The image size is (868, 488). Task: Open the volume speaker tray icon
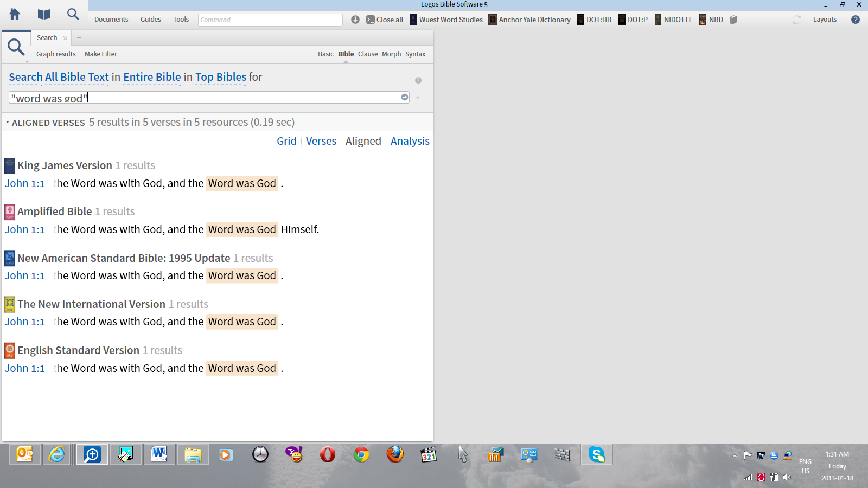787,477
